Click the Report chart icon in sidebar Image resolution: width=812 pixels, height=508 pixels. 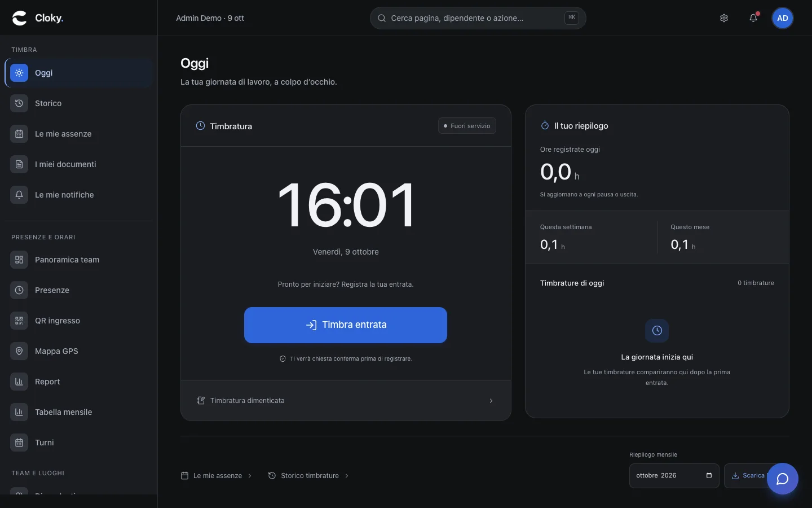[x=19, y=382]
